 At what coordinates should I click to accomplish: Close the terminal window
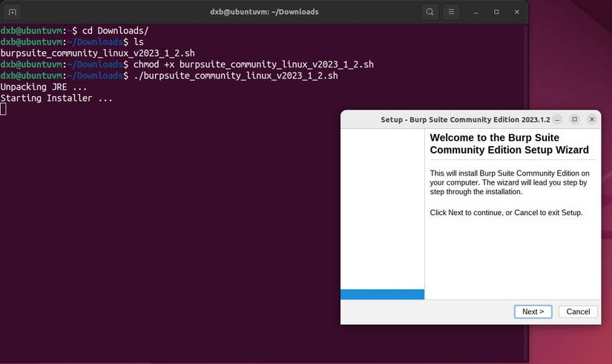click(x=517, y=12)
